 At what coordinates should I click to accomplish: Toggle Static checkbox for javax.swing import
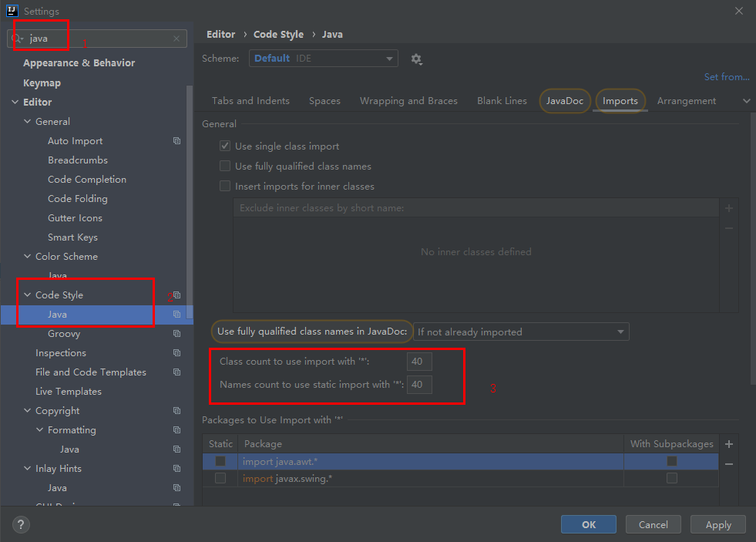pos(220,478)
